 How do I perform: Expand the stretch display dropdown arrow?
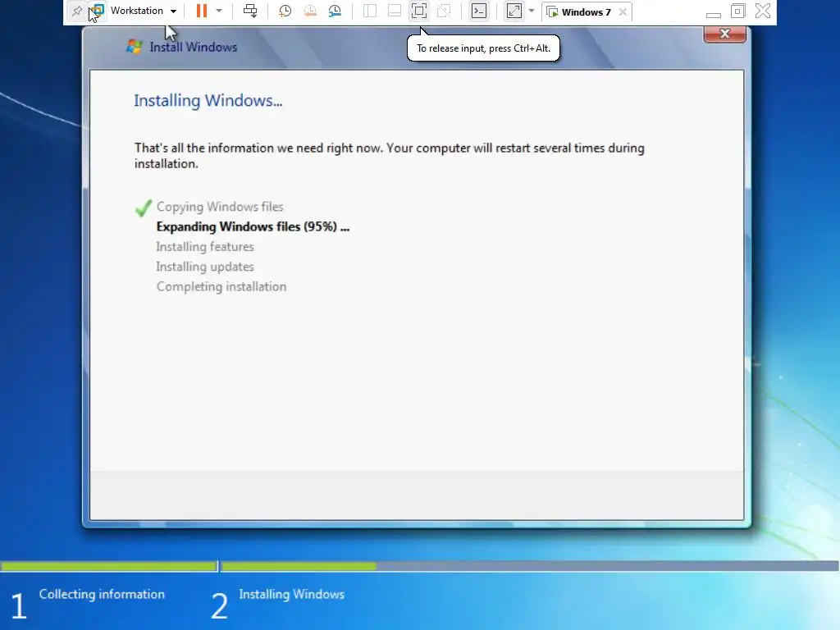tap(532, 11)
